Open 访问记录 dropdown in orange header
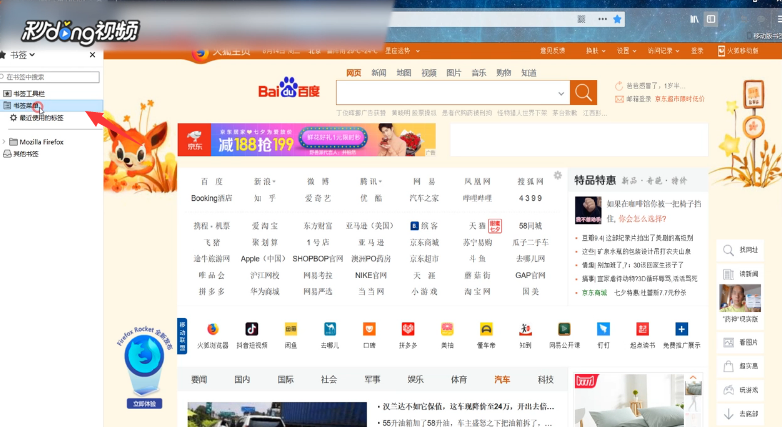The height and width of the screenshot is (427, 782). 663,51
